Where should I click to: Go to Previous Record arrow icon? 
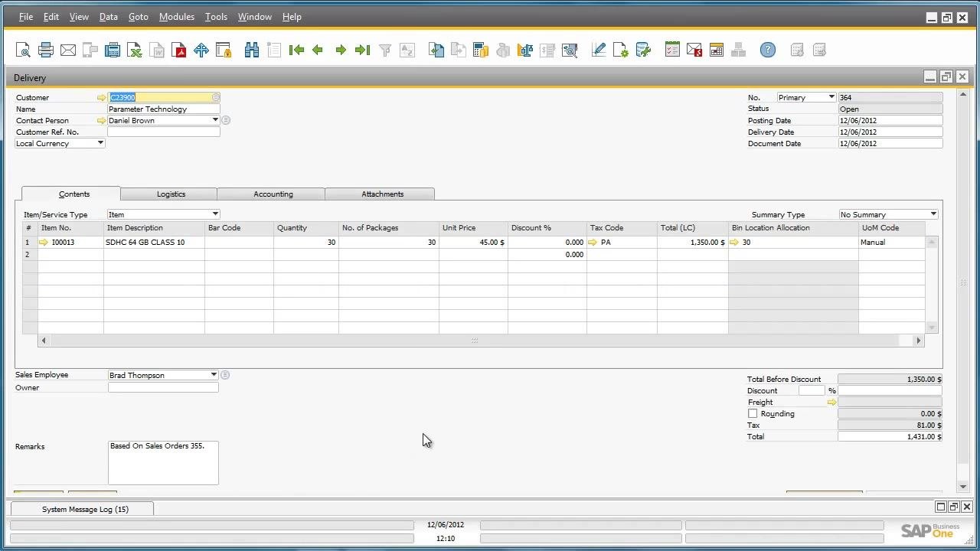coord(318,51)
